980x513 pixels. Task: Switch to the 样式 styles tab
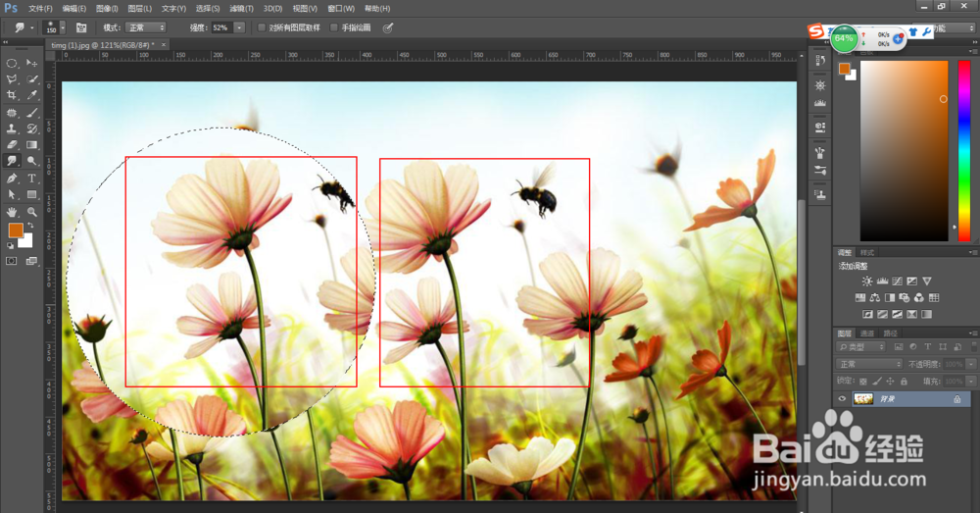pos(867,253)
